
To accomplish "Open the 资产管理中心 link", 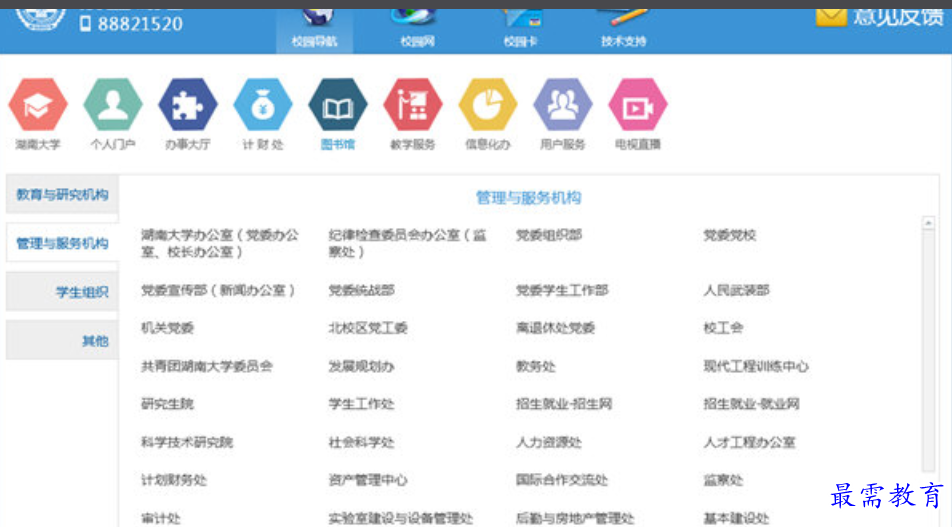I will pos(368,480).
